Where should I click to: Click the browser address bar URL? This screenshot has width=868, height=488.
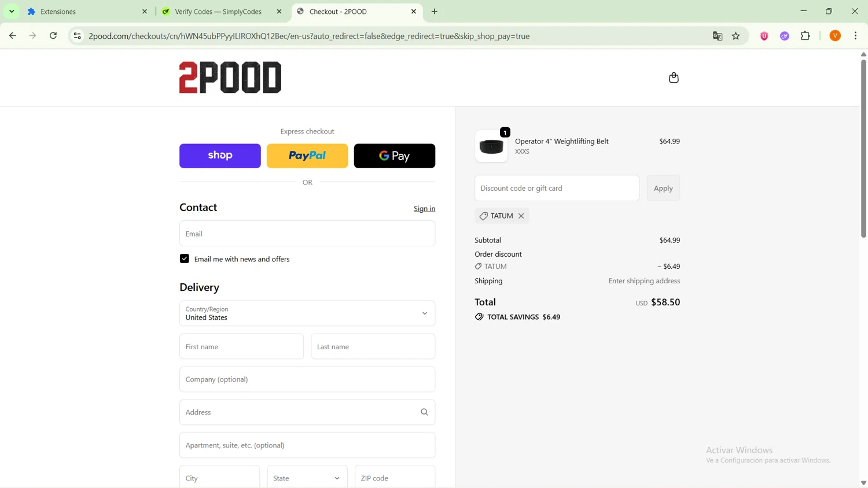[309, 36]
